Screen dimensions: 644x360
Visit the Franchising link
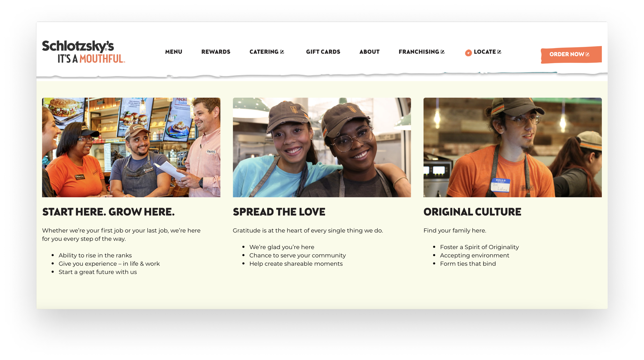click(419, 52)
